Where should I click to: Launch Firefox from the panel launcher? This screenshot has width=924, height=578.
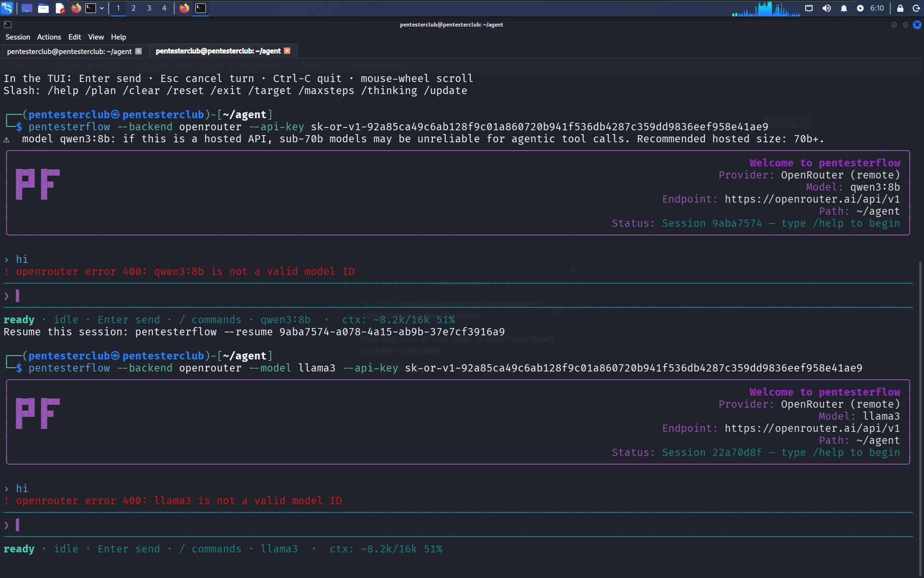76,8
